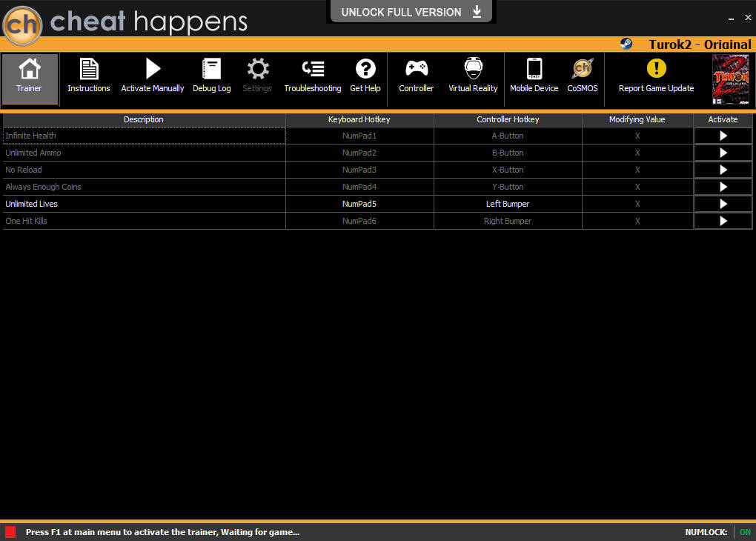Open the Controller gamepad icon
The height and width of the screenshot is (541, 756).
(x=416, y=68)
